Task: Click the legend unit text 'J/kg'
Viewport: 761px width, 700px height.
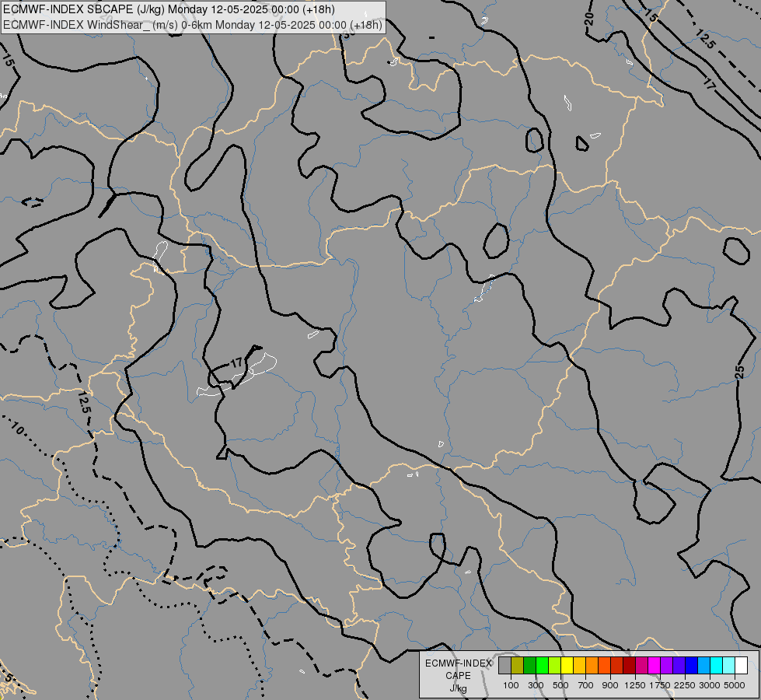Action: (x=458, y=688)
